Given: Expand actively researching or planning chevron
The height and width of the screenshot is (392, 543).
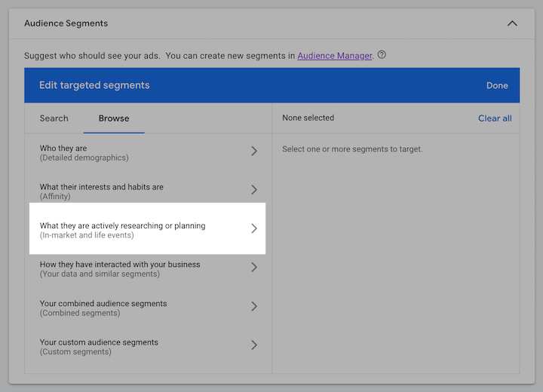Looking at the screenshot, I should (x=254, y=228).
